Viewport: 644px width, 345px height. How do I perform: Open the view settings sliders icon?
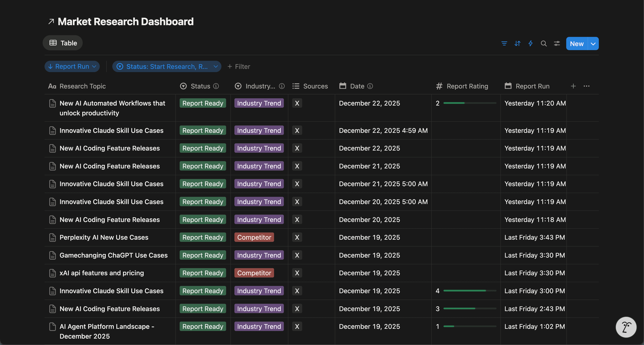coord(557,43)
